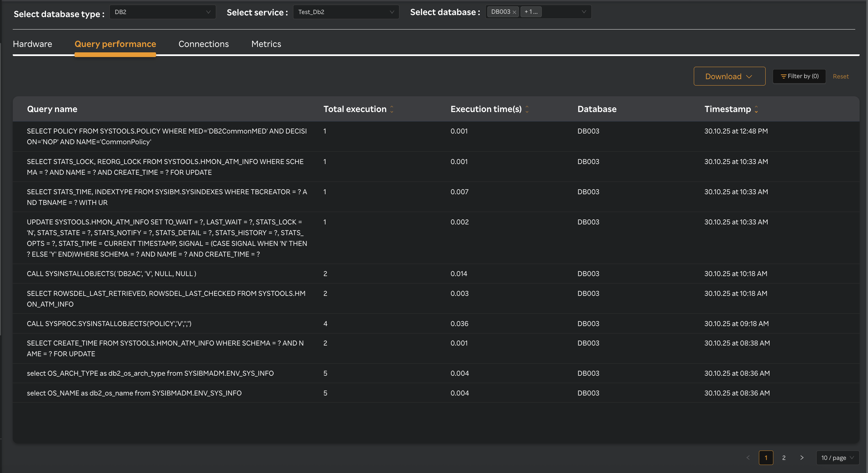This screenshot has height=473, width=868.
Task: Click the sort arrows on Total execution column
Action: 392,109
